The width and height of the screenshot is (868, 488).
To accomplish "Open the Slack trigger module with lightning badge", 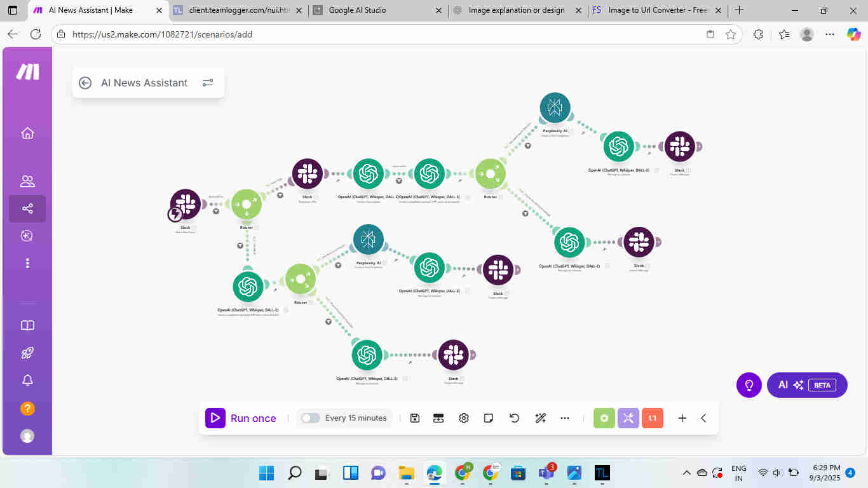I will (186, 205).
